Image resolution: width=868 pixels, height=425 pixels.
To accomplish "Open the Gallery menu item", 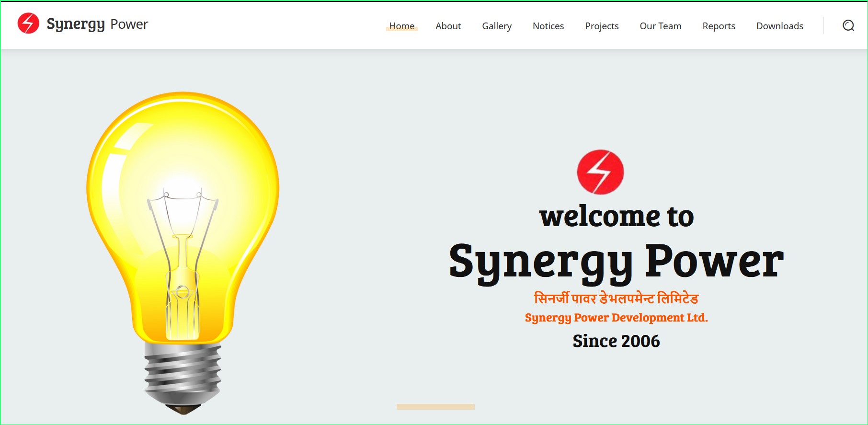I will [497, 26].
